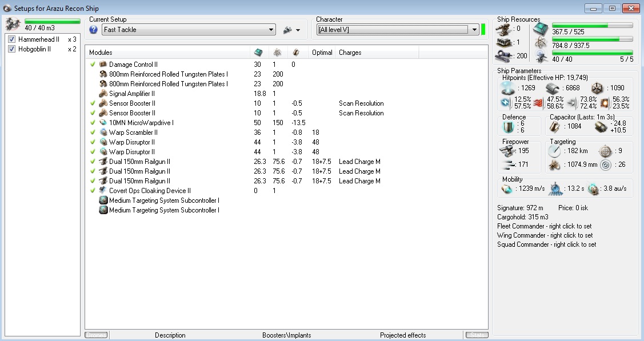Click the Firepower turret icon showing 195
644x341 pixels.
tap(506, 151)
